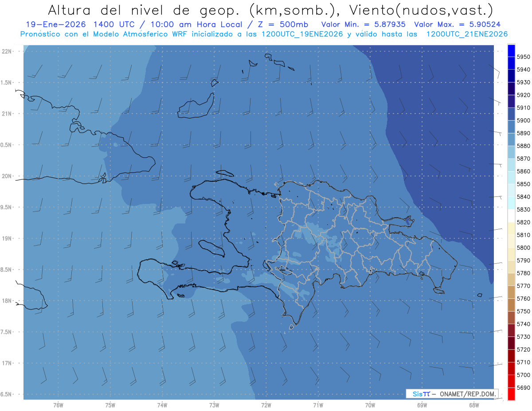The width and height of the screenshot is (532, 411).
Task: Click the 75W longitude axis label
Action: coord(110,405)
